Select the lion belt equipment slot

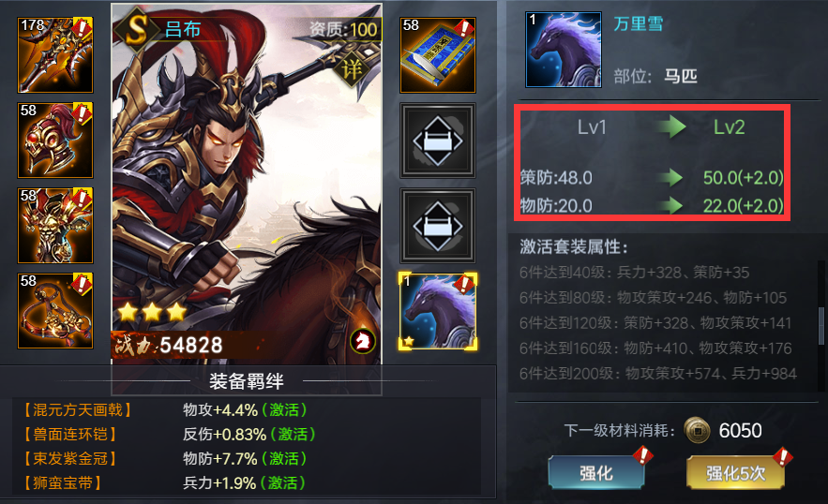coord(55,311)
